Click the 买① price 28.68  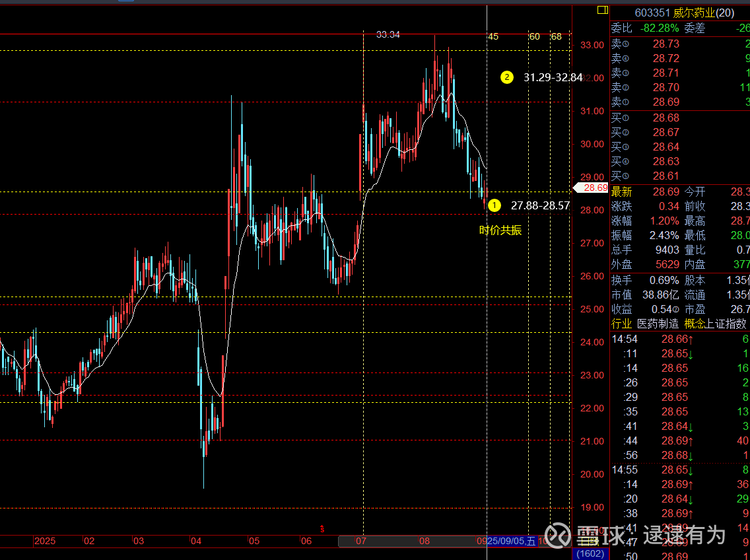[x=665, y=118]
